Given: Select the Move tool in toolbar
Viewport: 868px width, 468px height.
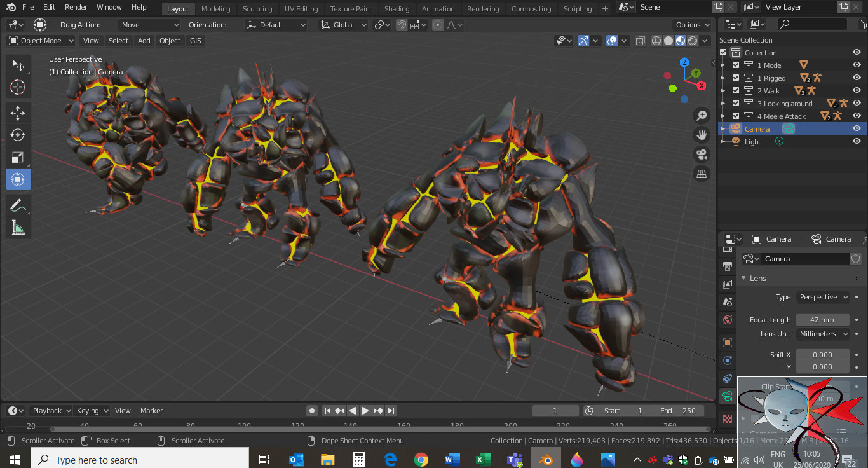Looking at the screenshot, I should click(x=18, y=114).
